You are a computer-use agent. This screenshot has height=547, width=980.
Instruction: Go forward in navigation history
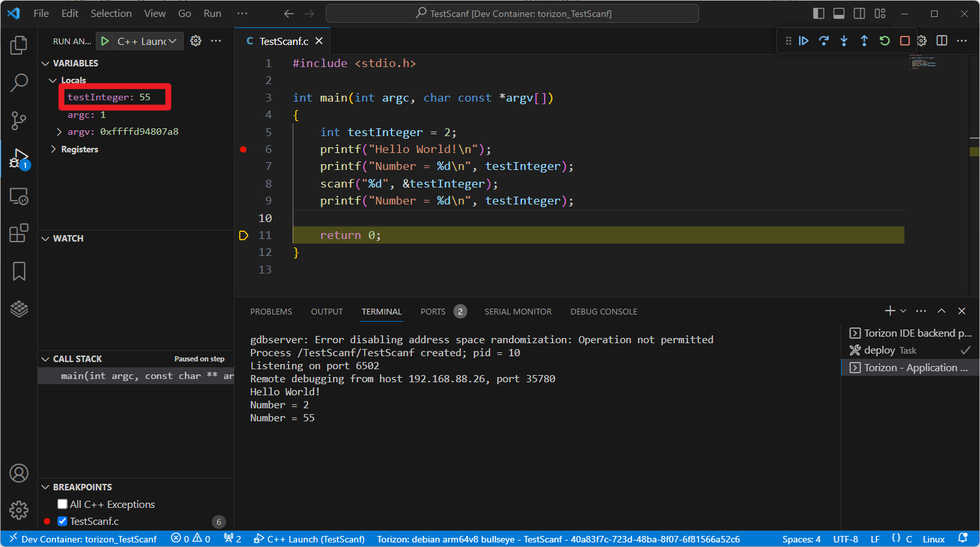click(309, 13)
